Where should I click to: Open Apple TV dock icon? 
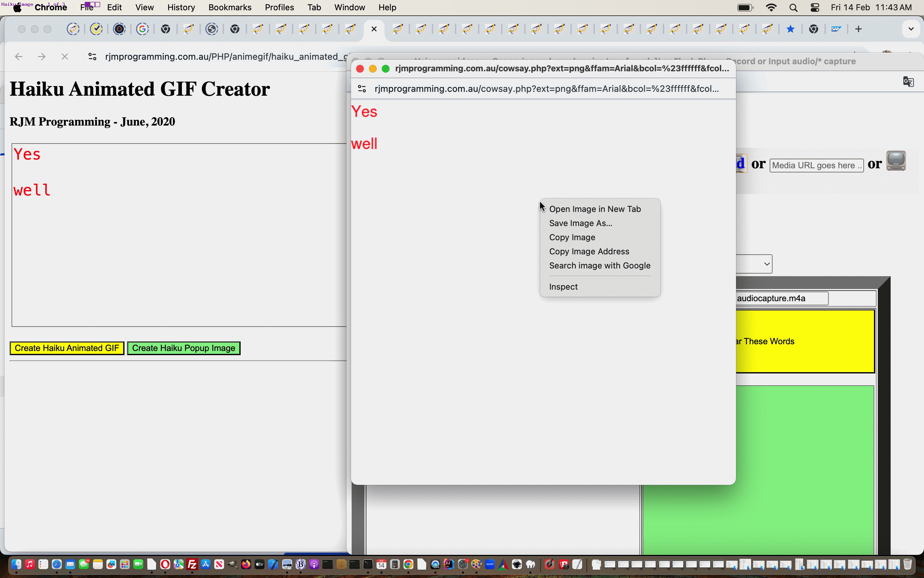(x=260, y=564)
